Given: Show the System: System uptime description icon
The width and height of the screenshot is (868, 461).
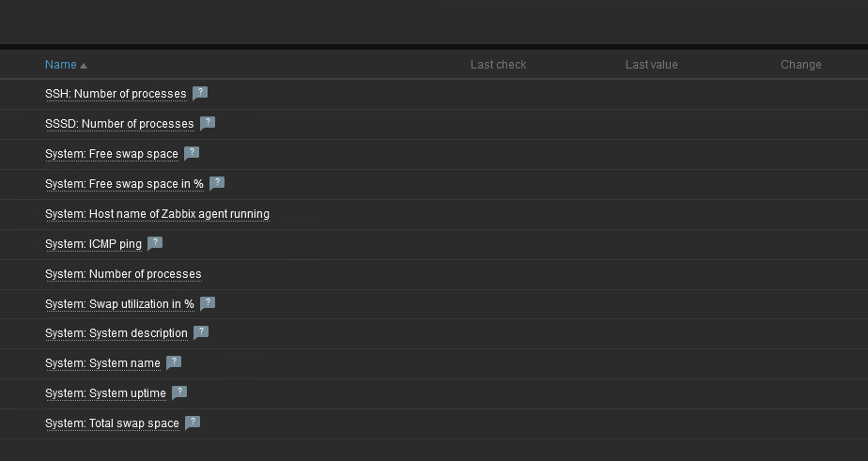Looking at the screenshot, I should tap(179, 392).
